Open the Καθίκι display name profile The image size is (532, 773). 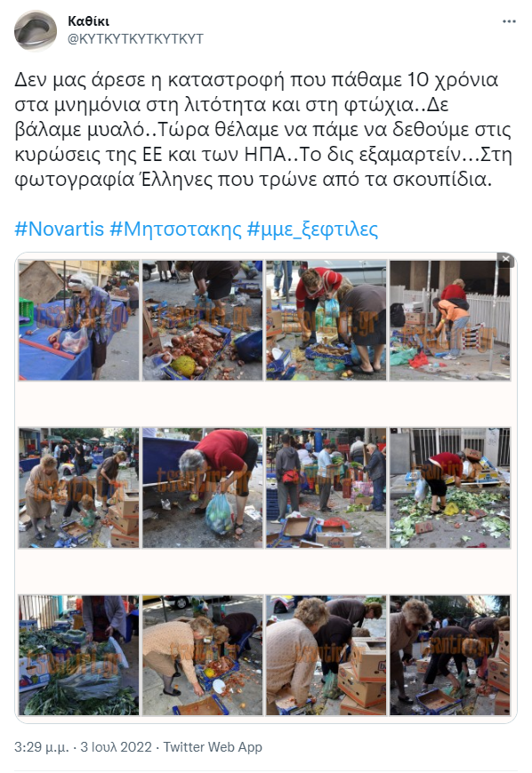click(88, 20)
